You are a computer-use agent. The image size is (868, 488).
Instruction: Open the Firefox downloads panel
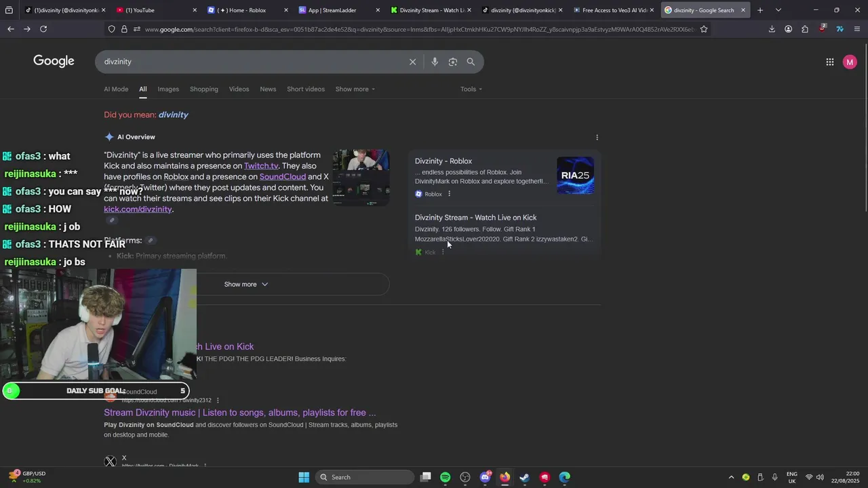click(x=772, y=29)
